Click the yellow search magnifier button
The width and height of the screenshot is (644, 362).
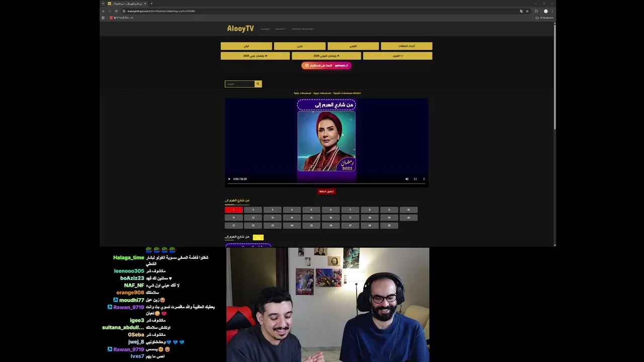[x=258, y=84]
